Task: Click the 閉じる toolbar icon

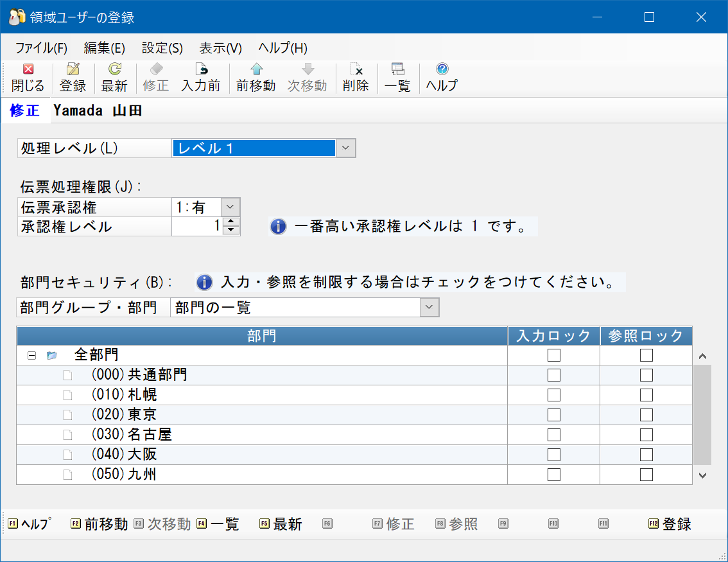Action: tap(28, 78)
